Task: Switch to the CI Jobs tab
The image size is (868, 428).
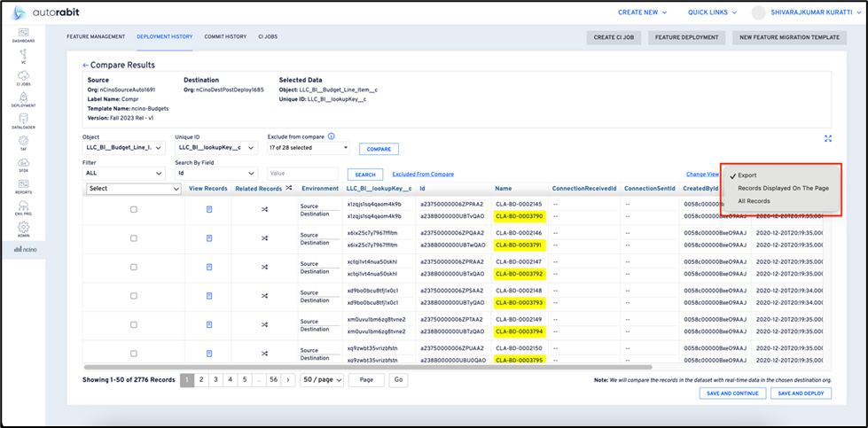Action: [268, 36]
